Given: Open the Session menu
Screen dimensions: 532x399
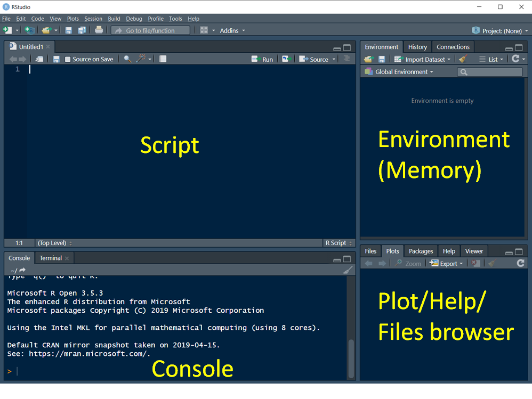Looking at the screenshot, I should coord(93,19).
